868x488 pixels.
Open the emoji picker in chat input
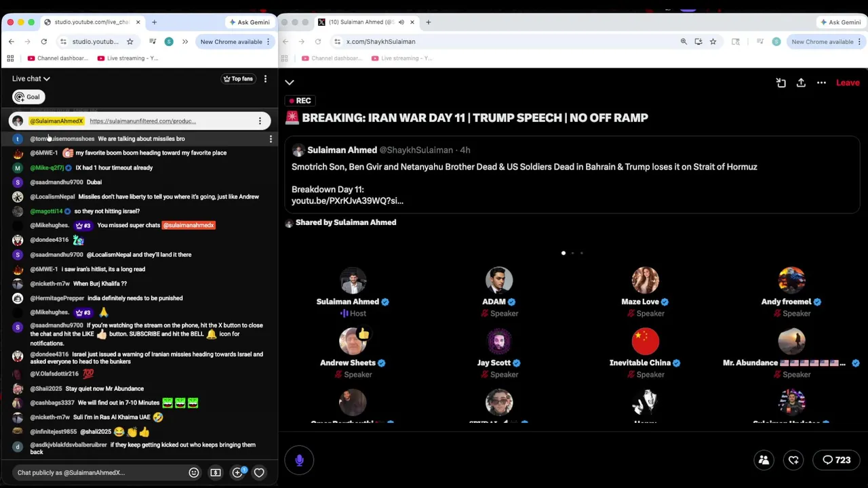pos(194,472)
